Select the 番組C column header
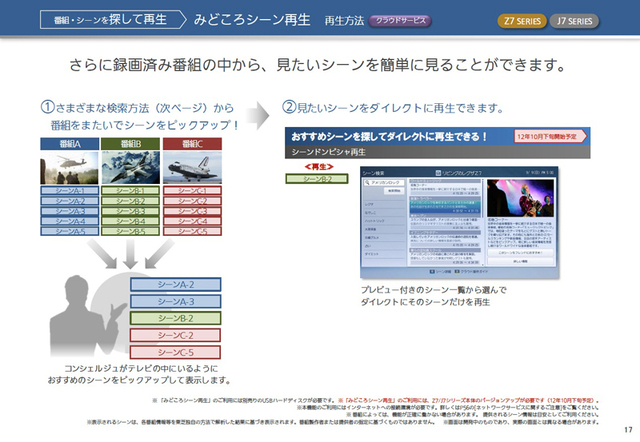Screen dimensions: 640x442 [x=192, y=144]
